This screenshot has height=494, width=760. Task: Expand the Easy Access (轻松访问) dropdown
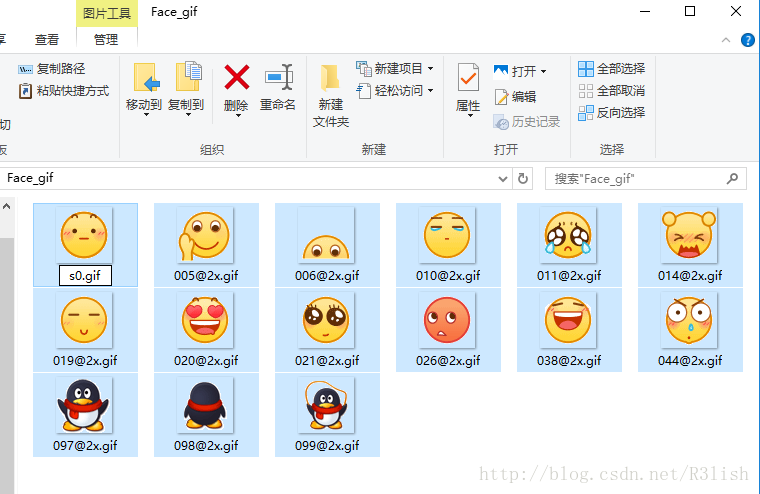pos(430,91)
